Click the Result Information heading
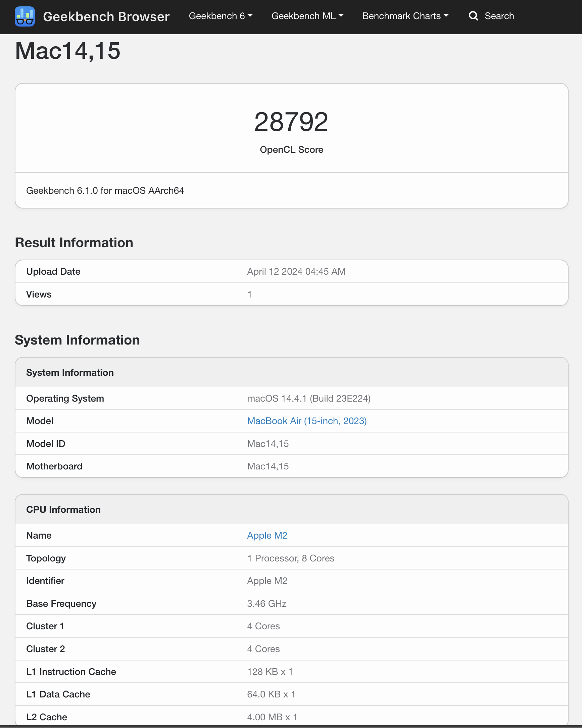Screen dimensions: 582x728 point(74,242)
